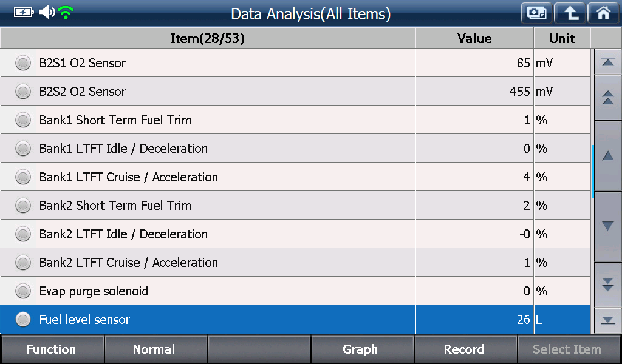Toggle the Fuel level sensor radio button
This screenshot has height=364, width=622.
coord(23,320)
